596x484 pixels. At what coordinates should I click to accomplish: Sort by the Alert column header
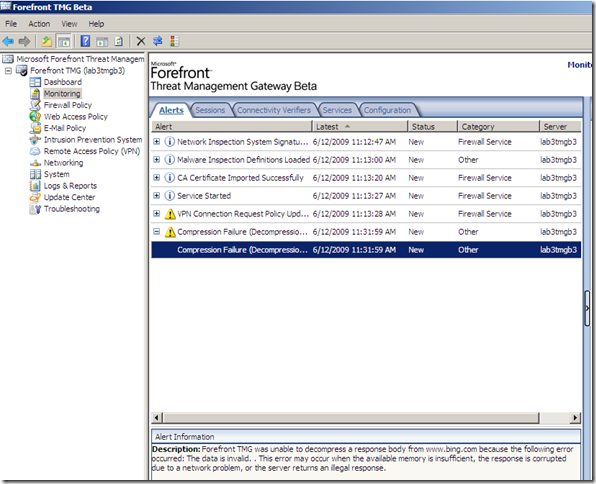(x=232, y=127)
